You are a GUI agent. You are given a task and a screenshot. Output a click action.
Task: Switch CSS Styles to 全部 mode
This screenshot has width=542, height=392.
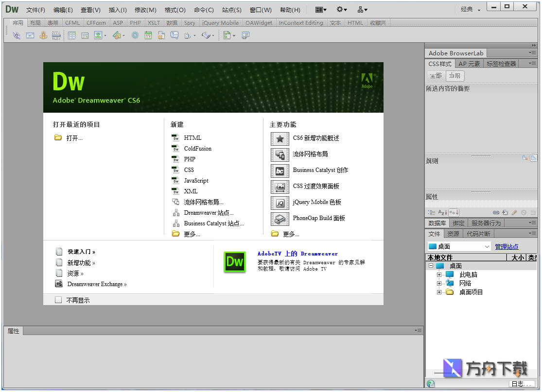[436, 76]
